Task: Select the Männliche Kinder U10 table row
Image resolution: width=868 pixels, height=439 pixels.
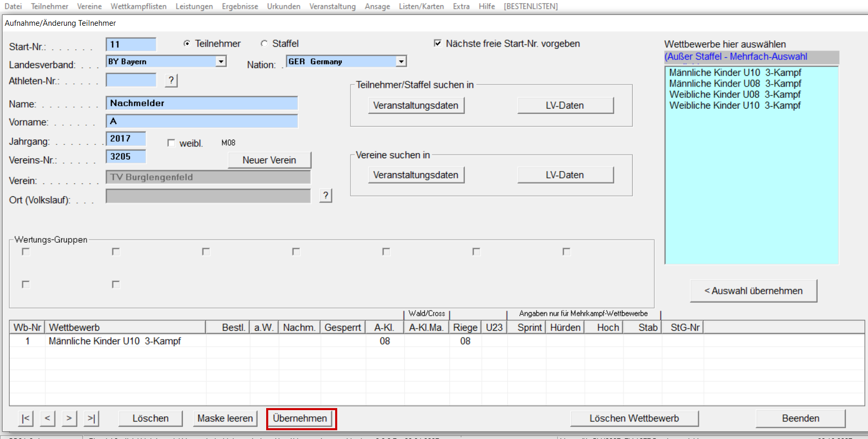Action: (115, 341)
